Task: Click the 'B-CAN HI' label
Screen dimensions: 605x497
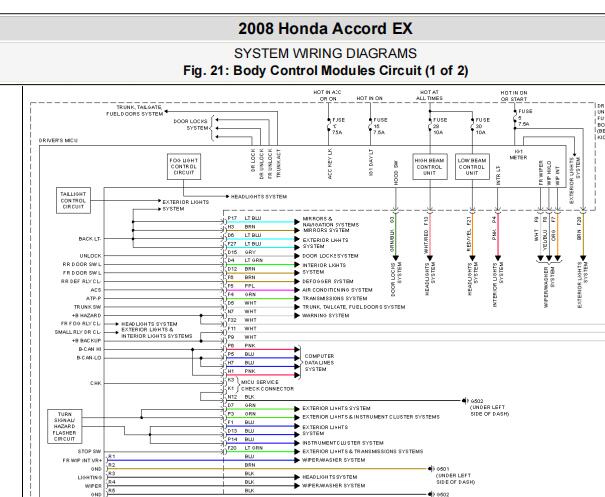Action: (x=90, y=349)
